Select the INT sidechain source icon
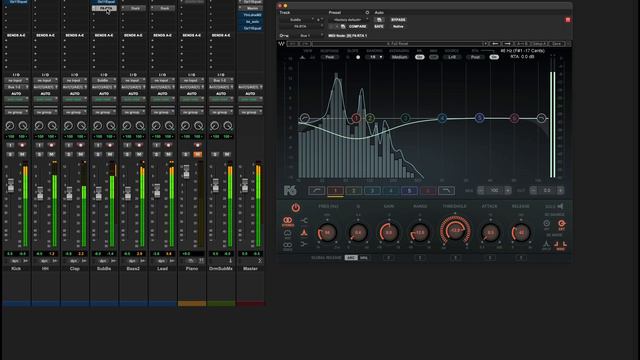The width and height of the screenshot is (640, 360). tap(547, 224)
